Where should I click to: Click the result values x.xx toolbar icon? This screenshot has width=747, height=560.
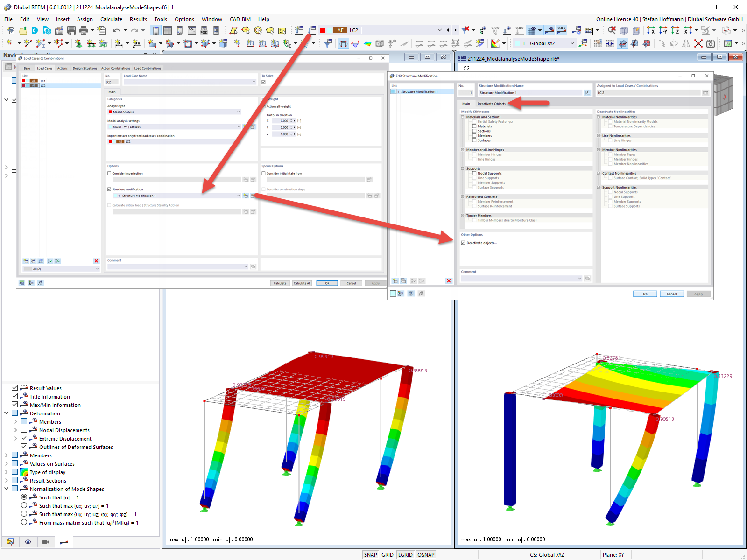click(562, 30)
